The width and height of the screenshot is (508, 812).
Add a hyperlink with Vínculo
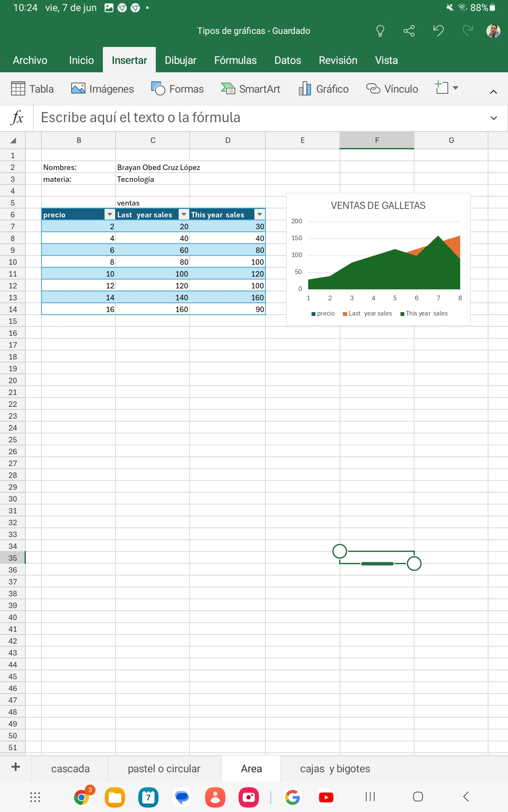[392, 89]
